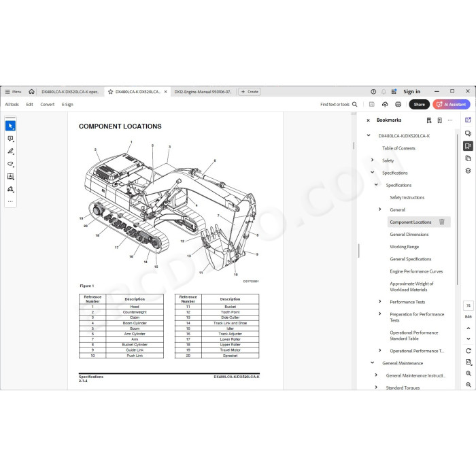Click the Rotate page icon
The width and height of the screenshot is (476, 476).
[468, 351]
